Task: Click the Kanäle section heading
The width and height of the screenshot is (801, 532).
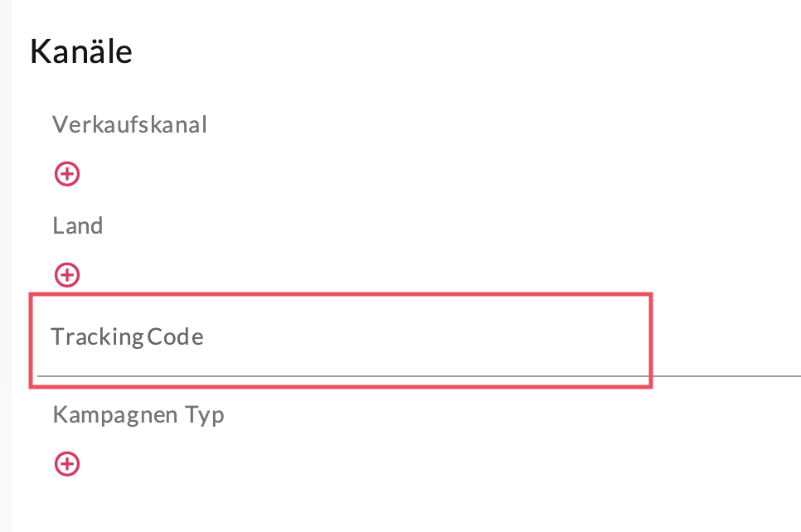Action: click(81, 52)
